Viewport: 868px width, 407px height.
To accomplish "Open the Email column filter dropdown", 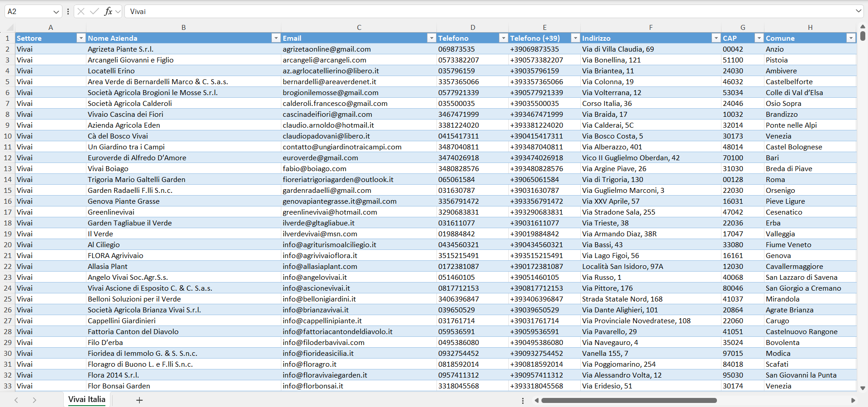I will [x=432, y=38].
